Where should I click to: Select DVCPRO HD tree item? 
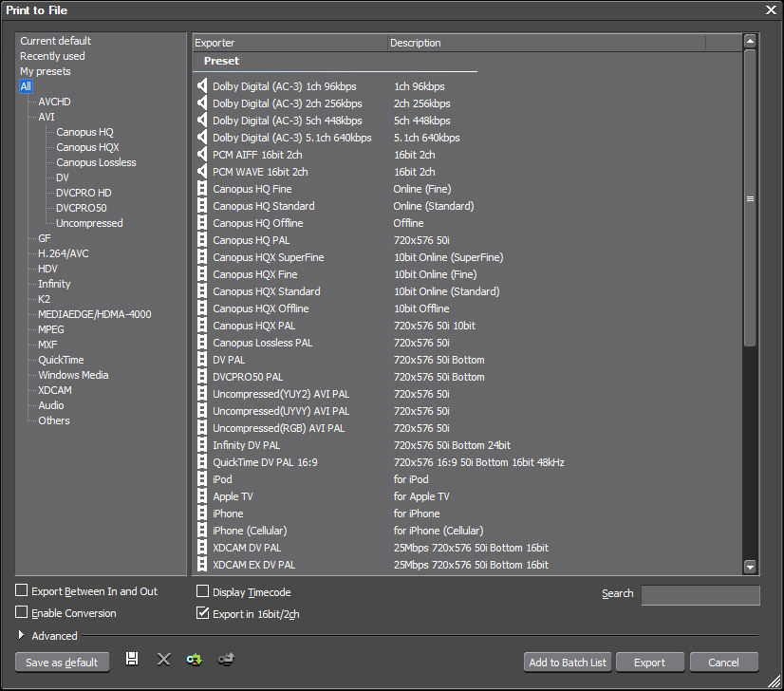point(84,193)
